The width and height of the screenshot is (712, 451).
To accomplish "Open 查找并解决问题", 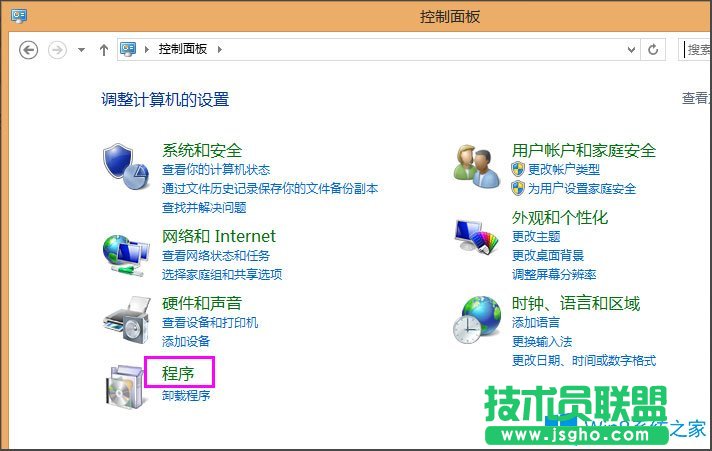I will (204, 208).
